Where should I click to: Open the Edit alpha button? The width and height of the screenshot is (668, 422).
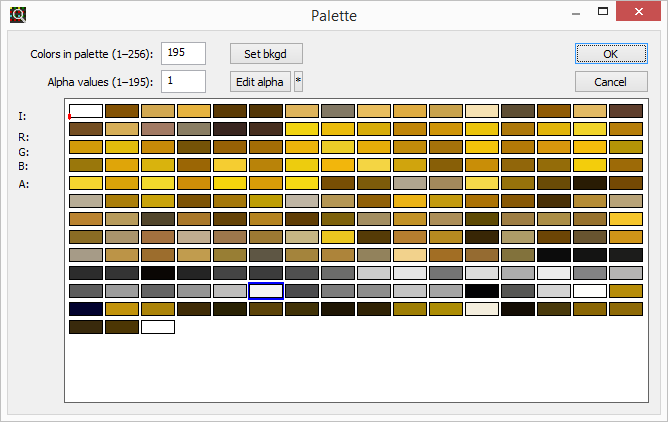coord(260,81)
